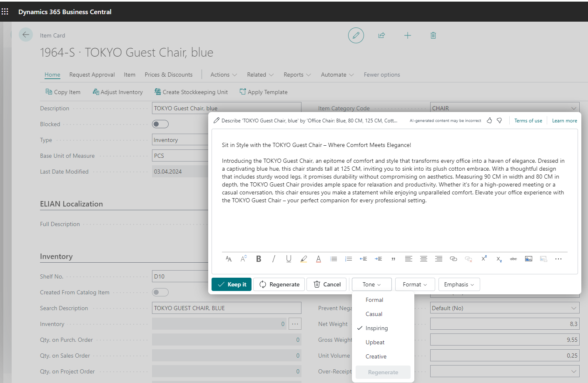588x383 pixels.
Task: Toggle Created From Catalog Item switch
Action: coord(160,292)
